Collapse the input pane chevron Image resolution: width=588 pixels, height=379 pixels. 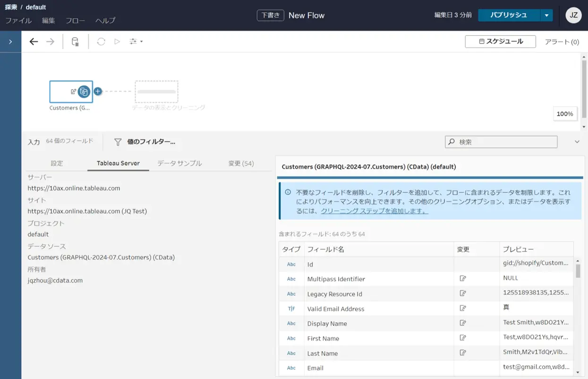coord(577,142)
